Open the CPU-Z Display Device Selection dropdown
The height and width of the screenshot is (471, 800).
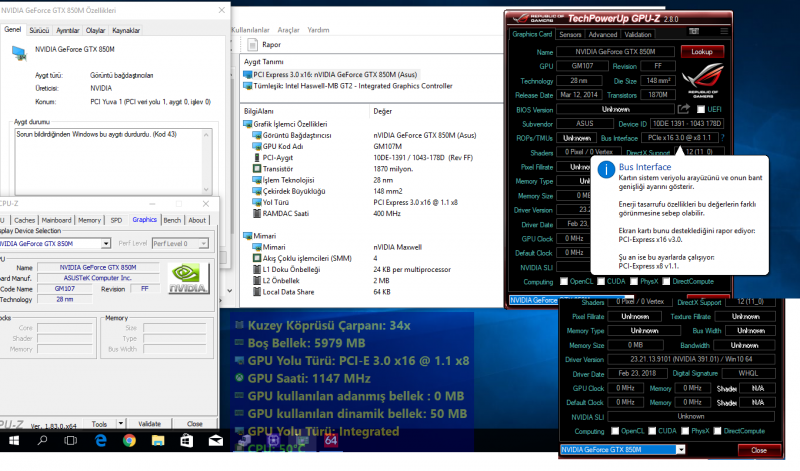click(106, 243)
